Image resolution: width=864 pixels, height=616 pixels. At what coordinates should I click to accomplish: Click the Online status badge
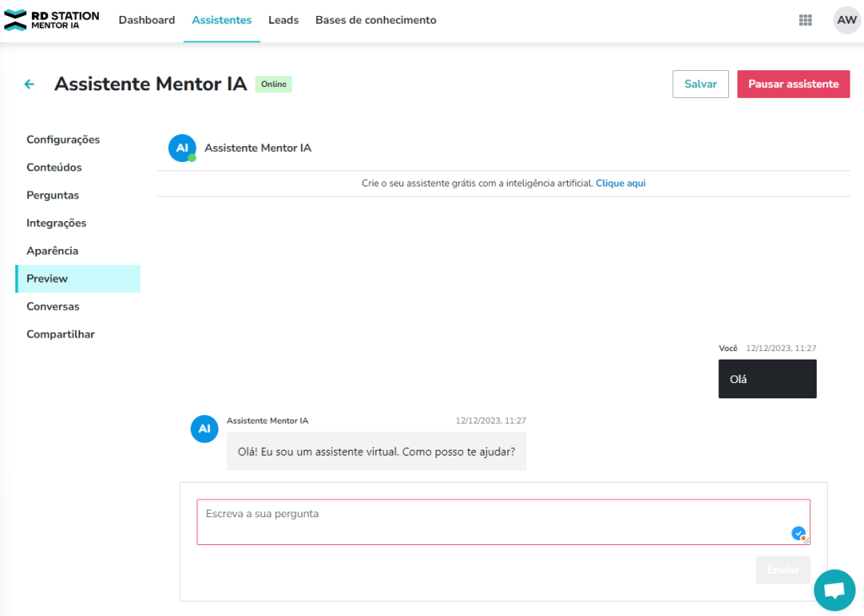(x=274, y=84)
